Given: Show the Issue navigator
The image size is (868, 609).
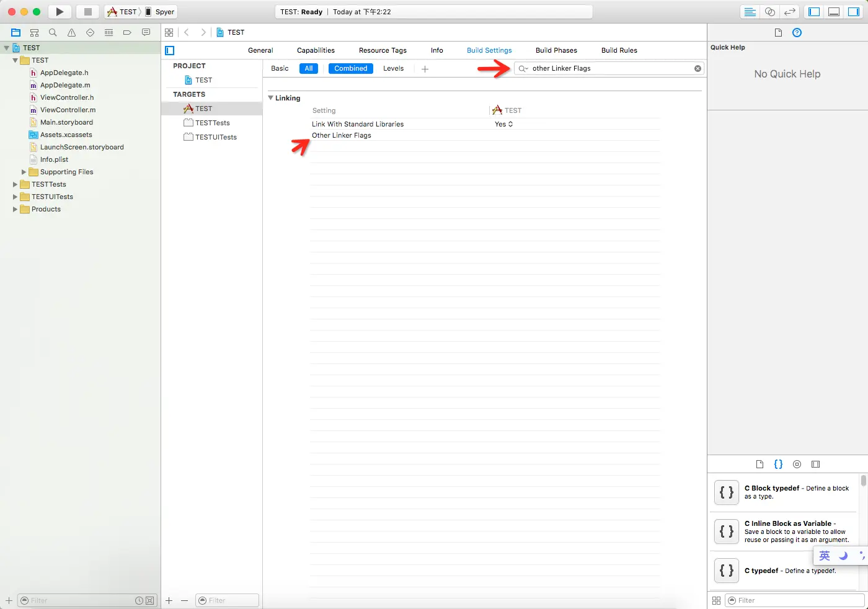Looking at the screenshot, I should pyautogui.click(x=71, y=32).
